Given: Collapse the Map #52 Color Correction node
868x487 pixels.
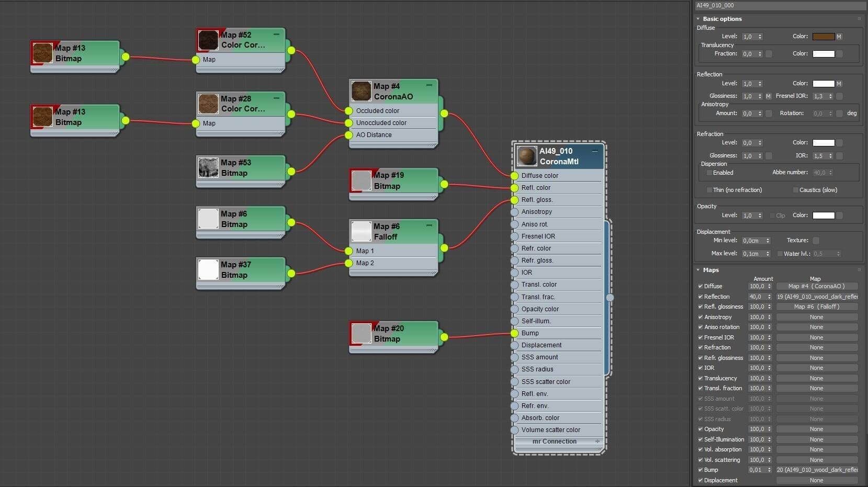Looking at the screenshot, I should (x=276, y=35).
